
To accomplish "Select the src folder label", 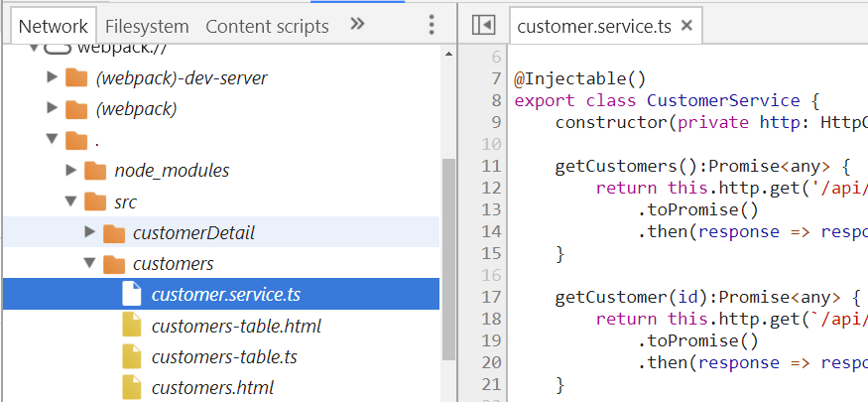I will [125, 202].
